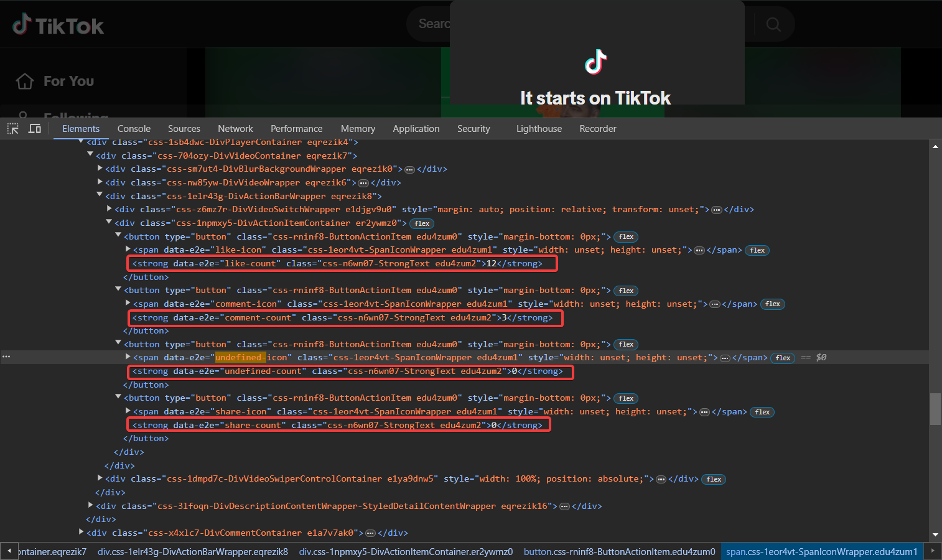The image size is (942, 560).
Task: Click the TikTok musical note graphic
Action: [595, 62]
